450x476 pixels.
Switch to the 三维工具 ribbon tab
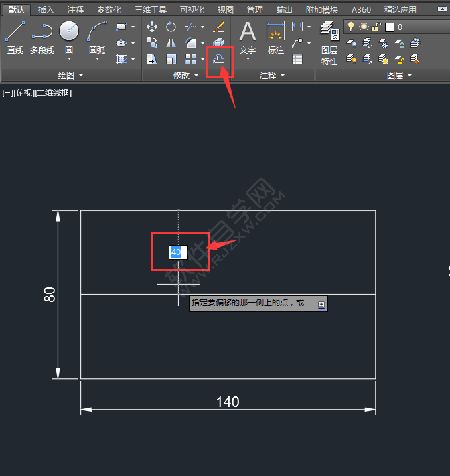[x=151, y=10]
